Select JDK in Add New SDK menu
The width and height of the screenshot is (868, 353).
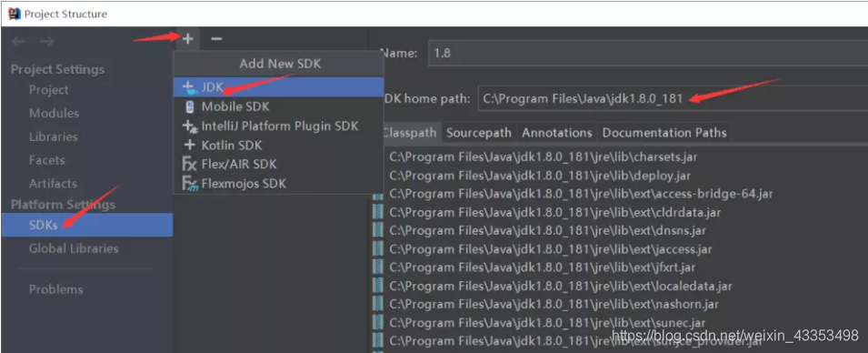[278, 87]
